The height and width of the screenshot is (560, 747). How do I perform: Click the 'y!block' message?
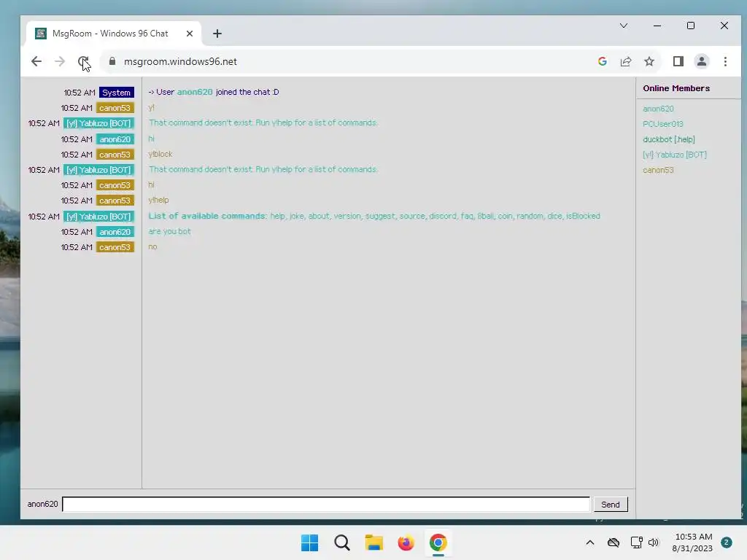click(160, 155)
